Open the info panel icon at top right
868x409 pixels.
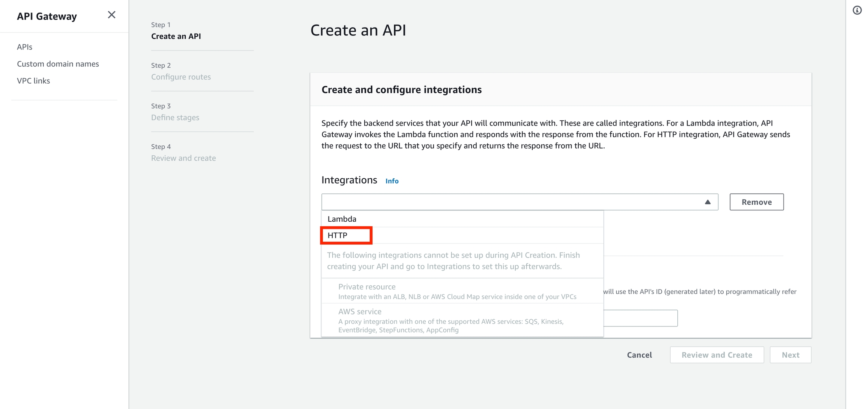(857, 11)
